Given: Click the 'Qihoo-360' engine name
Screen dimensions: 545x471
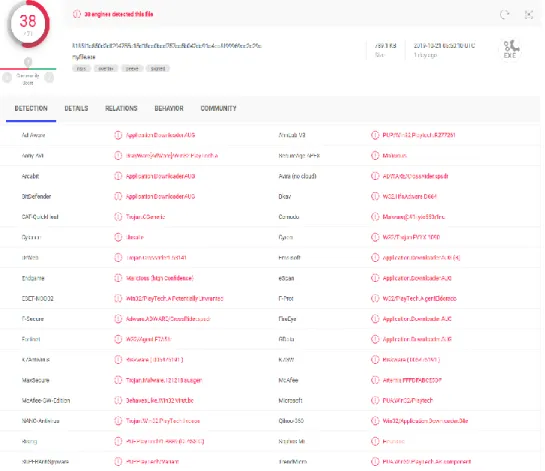Looking at the screenshot, I should coord(291,421).
